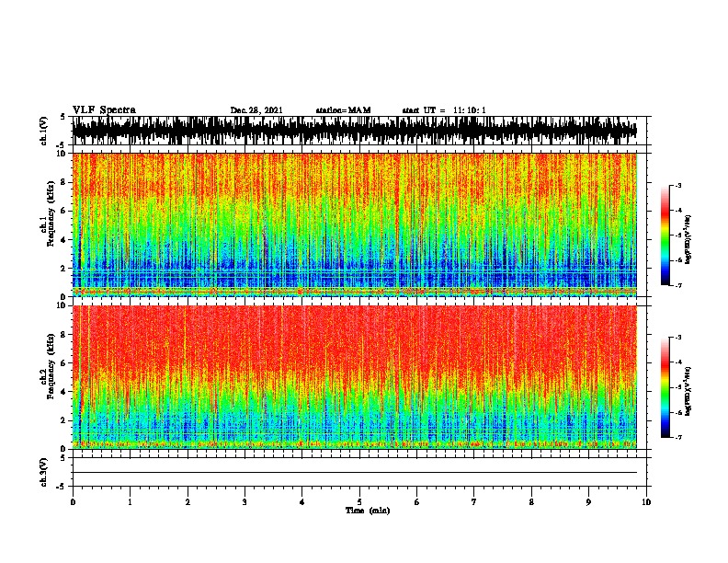Select the date "Dec. 28, 2021"
The image size is (728, 563).
click(256, 110)
